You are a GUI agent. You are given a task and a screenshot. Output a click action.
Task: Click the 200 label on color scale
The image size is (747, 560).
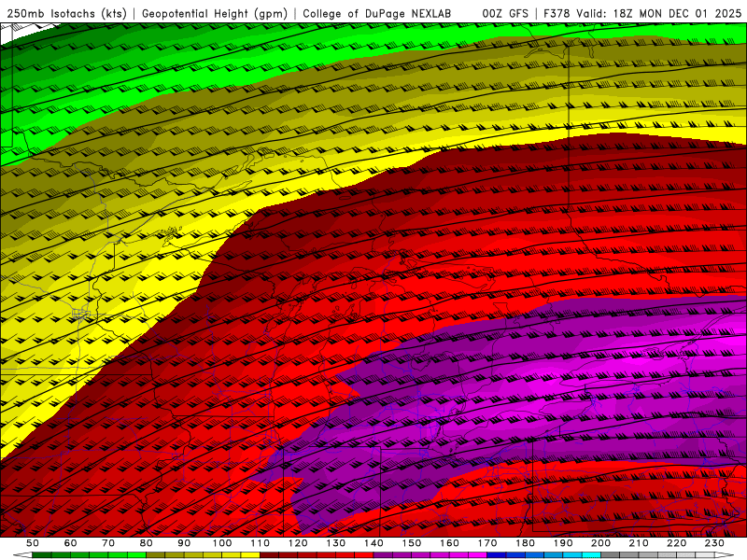pos(600,543)
